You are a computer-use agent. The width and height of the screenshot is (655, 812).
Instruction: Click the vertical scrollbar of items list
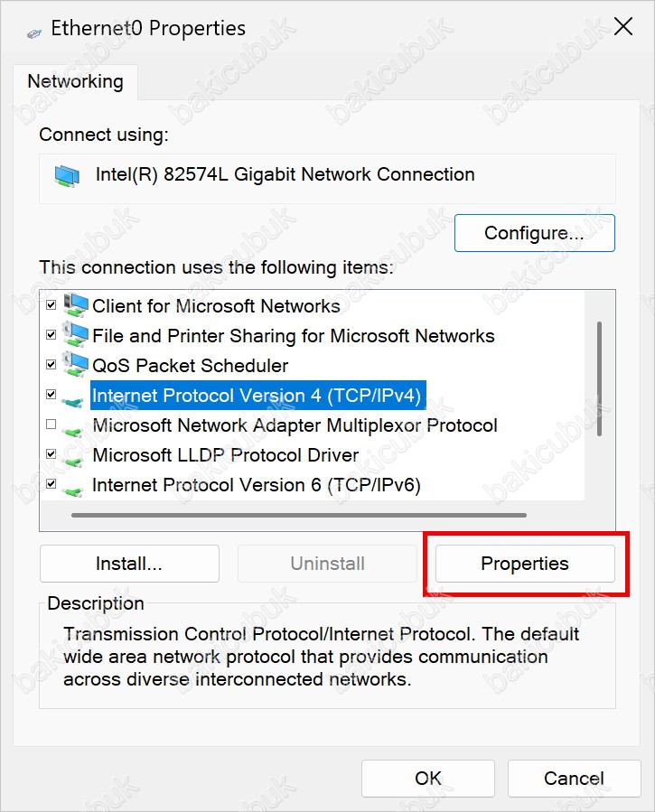pyautogui.click(x=599, y=379)
